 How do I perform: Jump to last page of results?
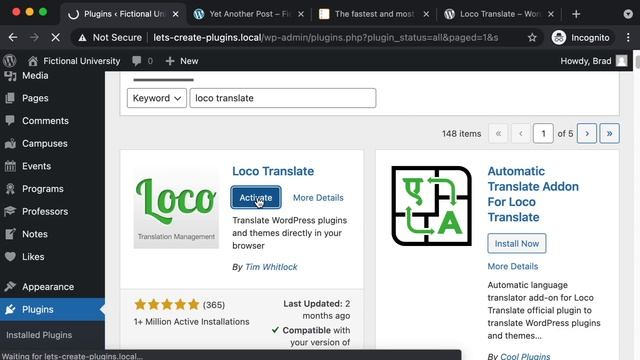[x=609, y=133]
